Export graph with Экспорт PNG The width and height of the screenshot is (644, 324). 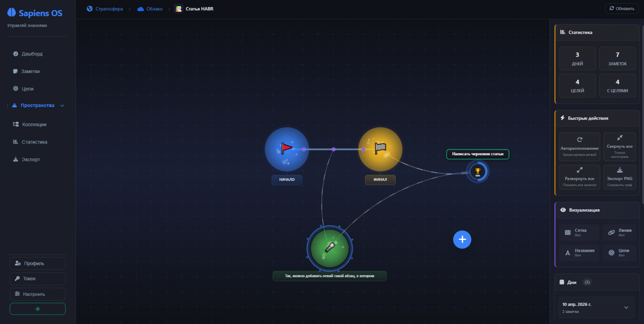pyautogui.click(x=619, y=177)
